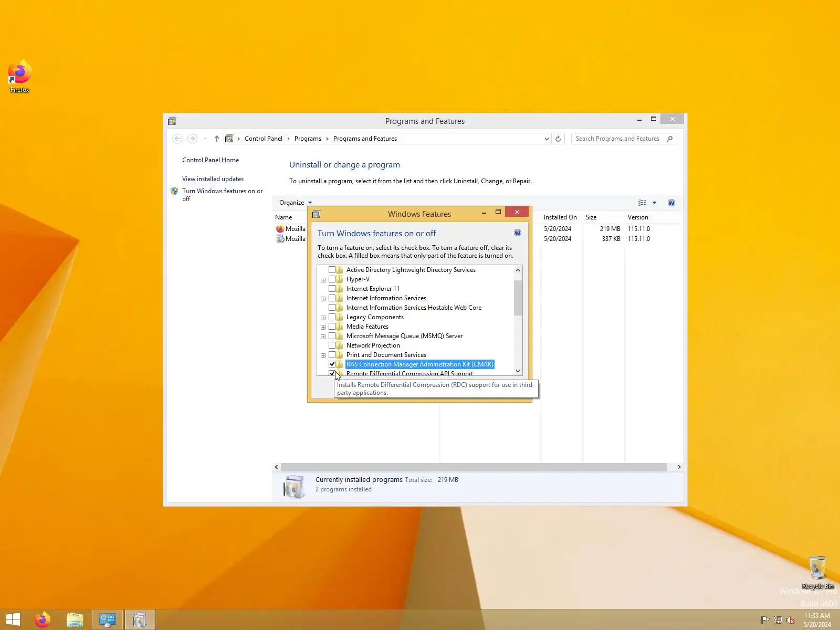The width and height of the screenshot is (840, 630).
Task: Open Control Panel Home link
Action: pyautogui.click(x=211, y=160)
